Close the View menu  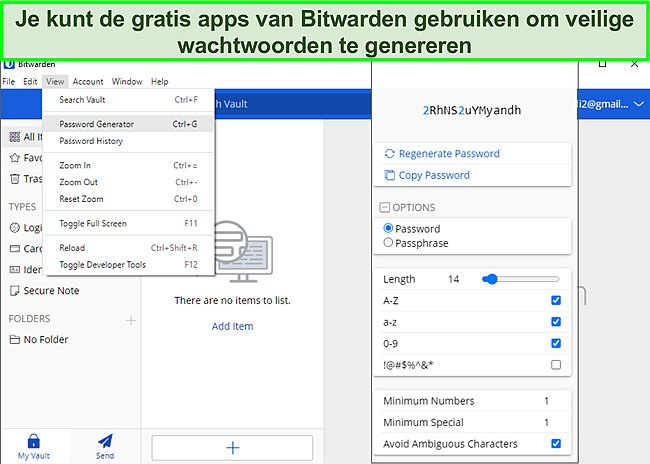tap(55, 82)
